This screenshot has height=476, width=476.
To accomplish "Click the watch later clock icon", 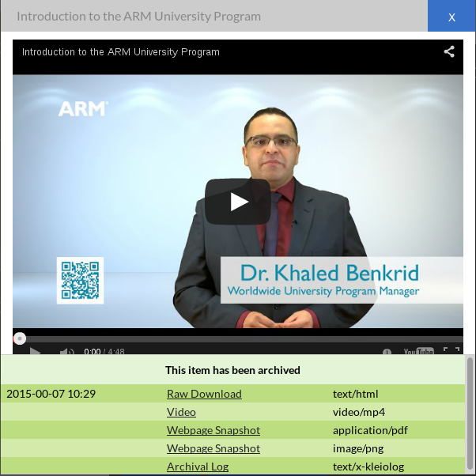I will coord(387,352).
